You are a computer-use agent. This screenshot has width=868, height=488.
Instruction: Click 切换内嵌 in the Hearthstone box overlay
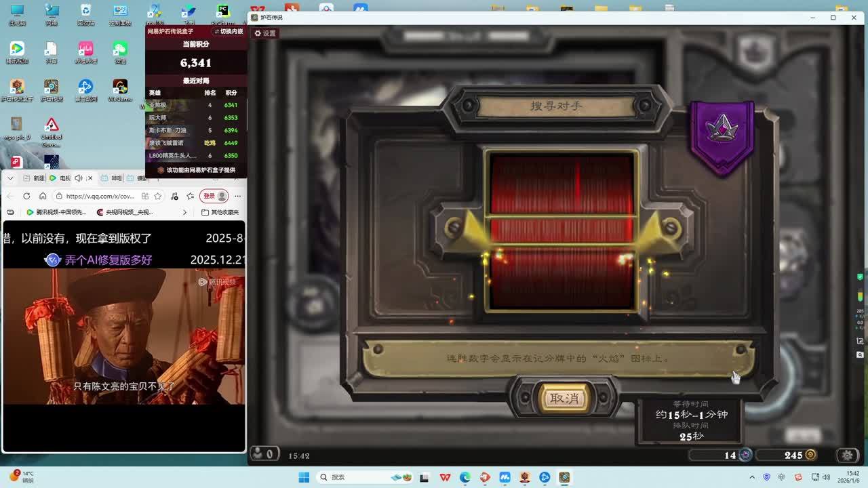pyautogui.click(x=229, y=31)
